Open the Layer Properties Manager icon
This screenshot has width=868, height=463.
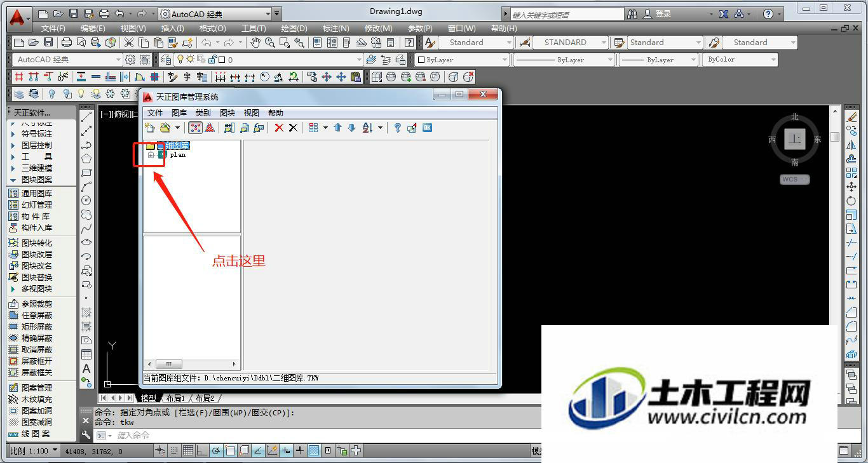(x=166, y=60)
